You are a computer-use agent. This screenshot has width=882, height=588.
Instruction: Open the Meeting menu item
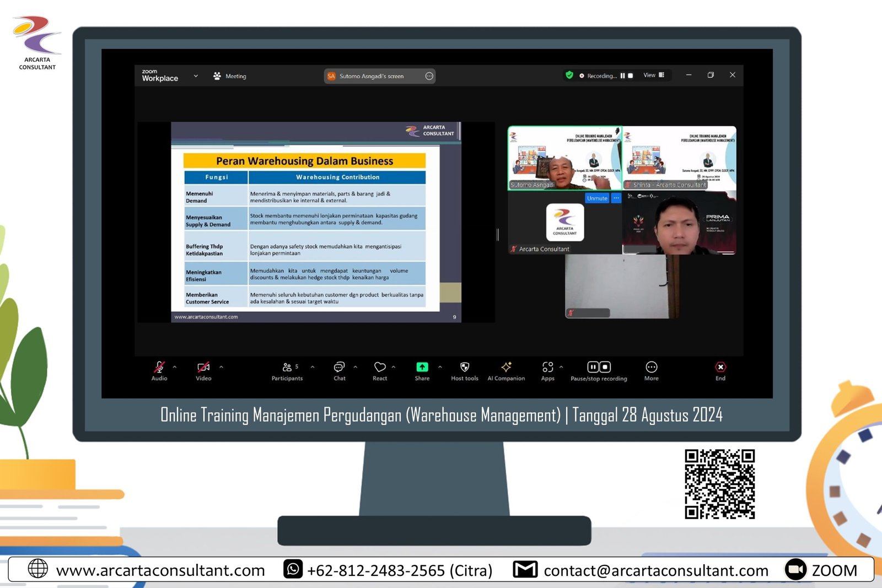coord(230,76)
